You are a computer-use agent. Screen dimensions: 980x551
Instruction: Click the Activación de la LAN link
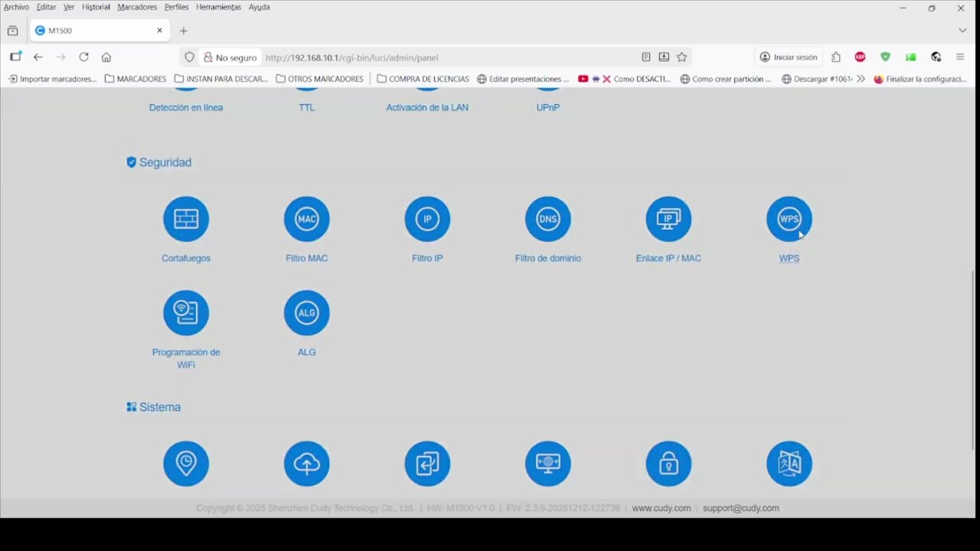pyautogui.click(x=427, y=107)
